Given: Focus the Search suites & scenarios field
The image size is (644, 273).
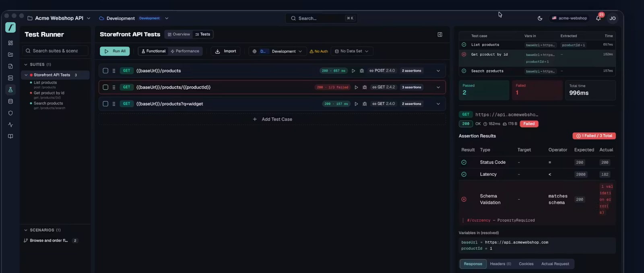Looking at the screenshot, I should [56, 51].
